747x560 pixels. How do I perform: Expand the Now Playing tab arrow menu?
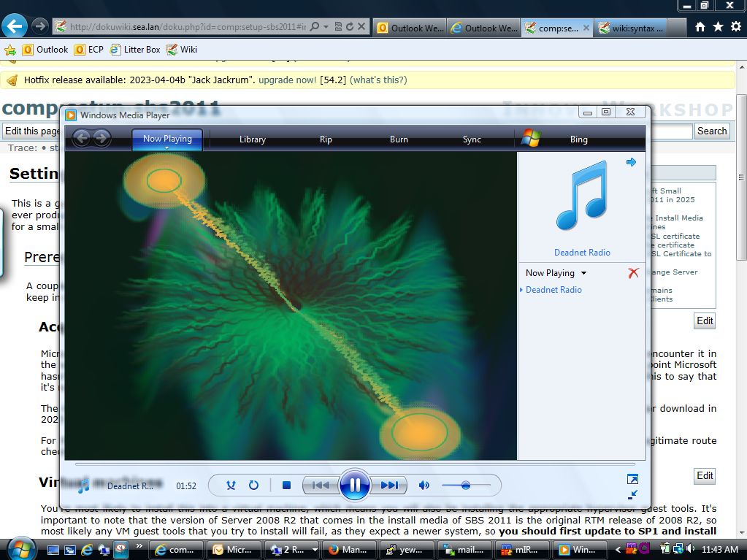(167, 148)
